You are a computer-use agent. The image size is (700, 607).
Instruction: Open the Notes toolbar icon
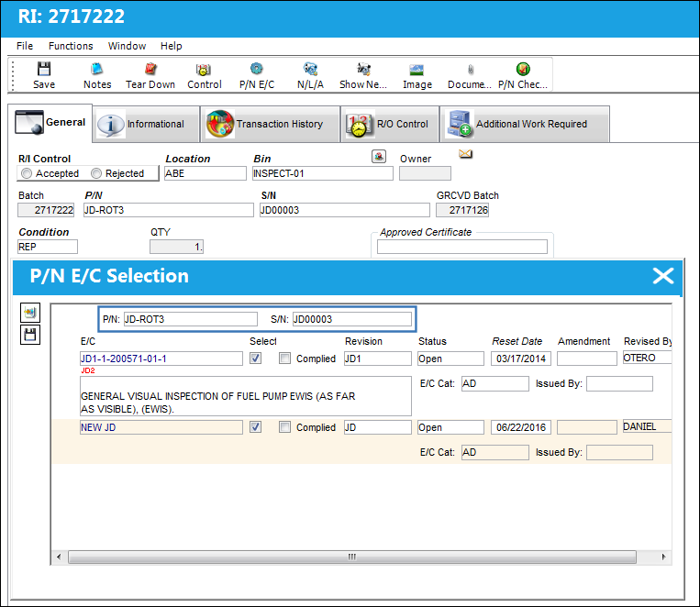click(x=97, y=69)
